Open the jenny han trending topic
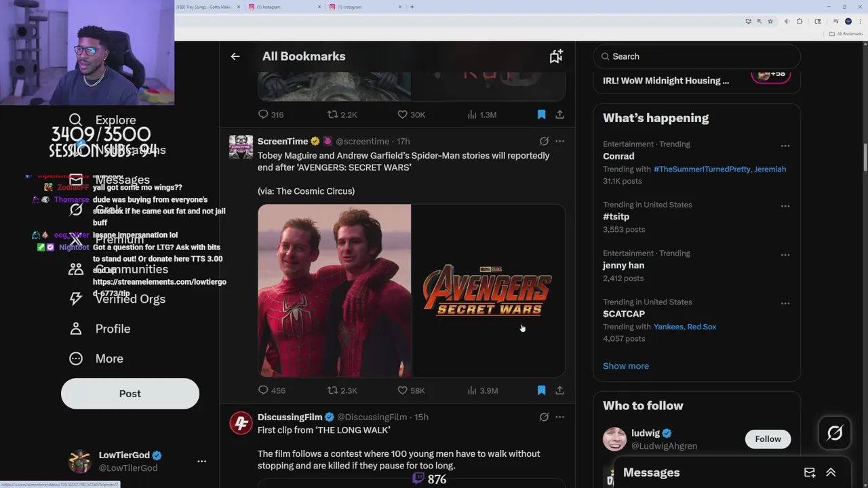The width and height of the screenshot is (868, 488). pyautogui.click(x=624, y=265)
